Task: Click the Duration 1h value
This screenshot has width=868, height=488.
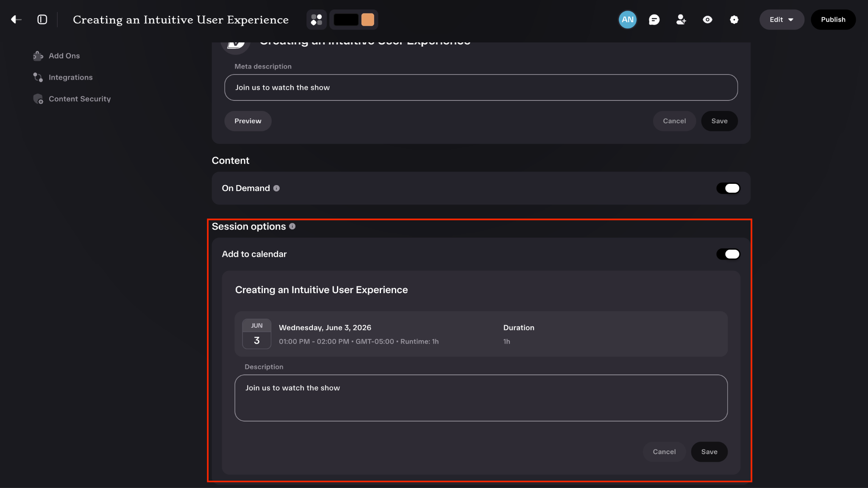Action: [x=506, y=341]
